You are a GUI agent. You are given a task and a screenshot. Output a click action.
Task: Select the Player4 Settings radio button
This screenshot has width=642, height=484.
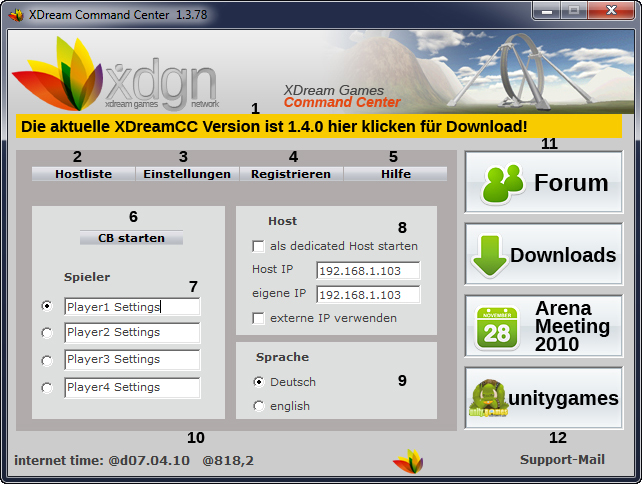point(47,388)
